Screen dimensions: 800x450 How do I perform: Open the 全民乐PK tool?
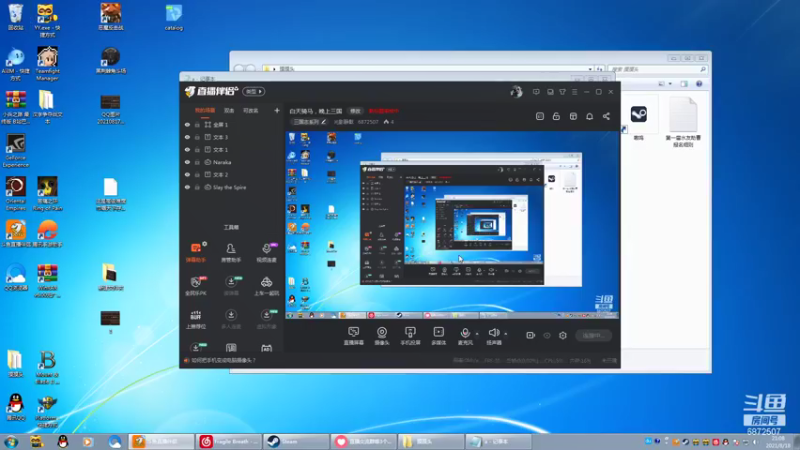195,286
